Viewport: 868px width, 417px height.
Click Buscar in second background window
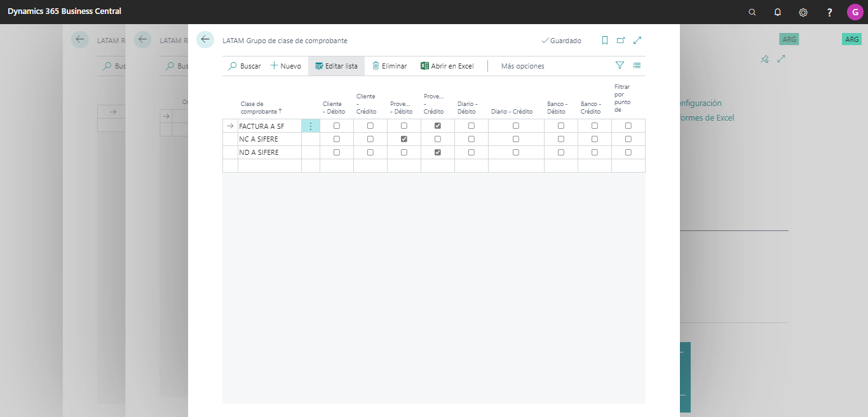tap(177, 66)
